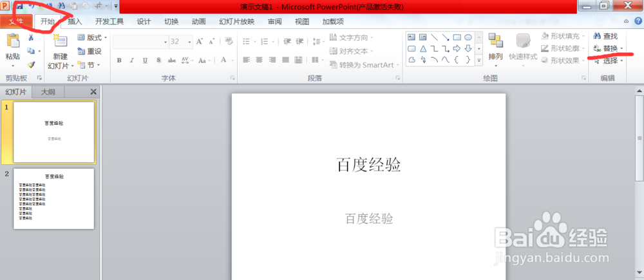Click 转换为 SmartArt
644x280 pixels.
pyautogui.click(x=364, y=65)
